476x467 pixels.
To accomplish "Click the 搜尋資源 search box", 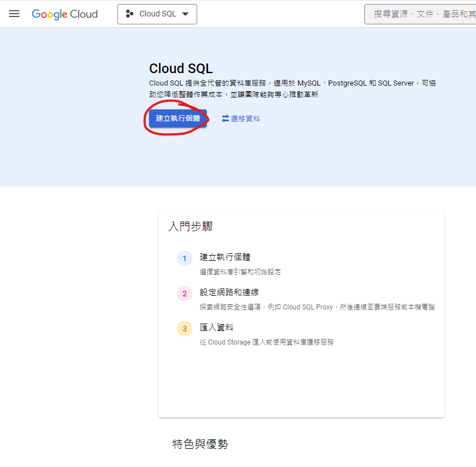I will [x=422, y=14].
